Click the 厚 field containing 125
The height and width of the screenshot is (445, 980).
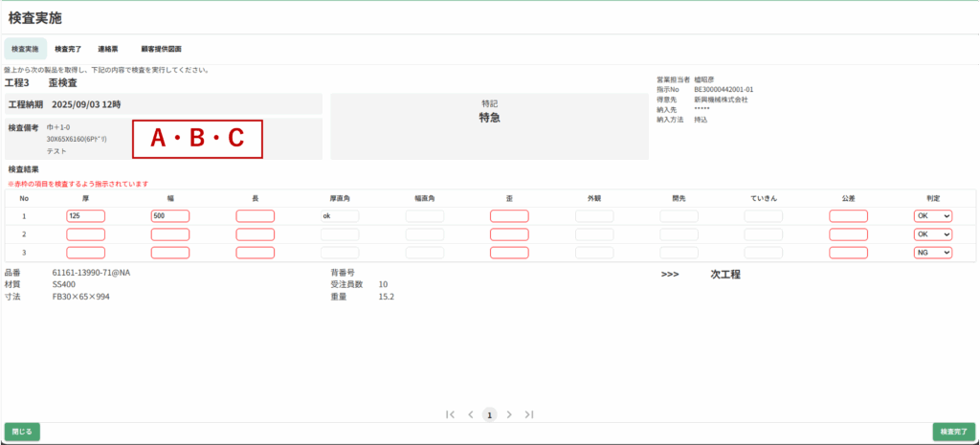[x=85, y=216]
